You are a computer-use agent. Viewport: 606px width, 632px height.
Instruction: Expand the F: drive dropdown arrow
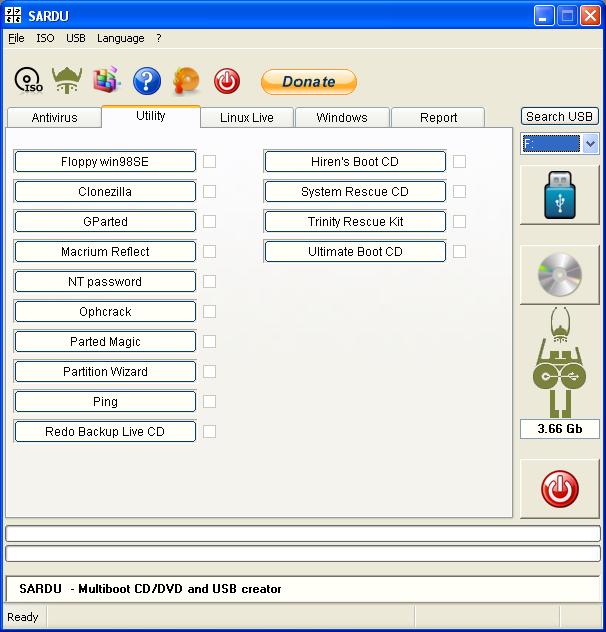[x=590, y=143]
